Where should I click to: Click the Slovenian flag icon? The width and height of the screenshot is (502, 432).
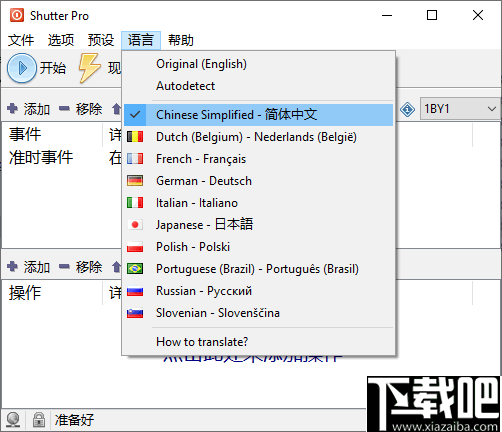pyautogui.click(x=135, y=313)
